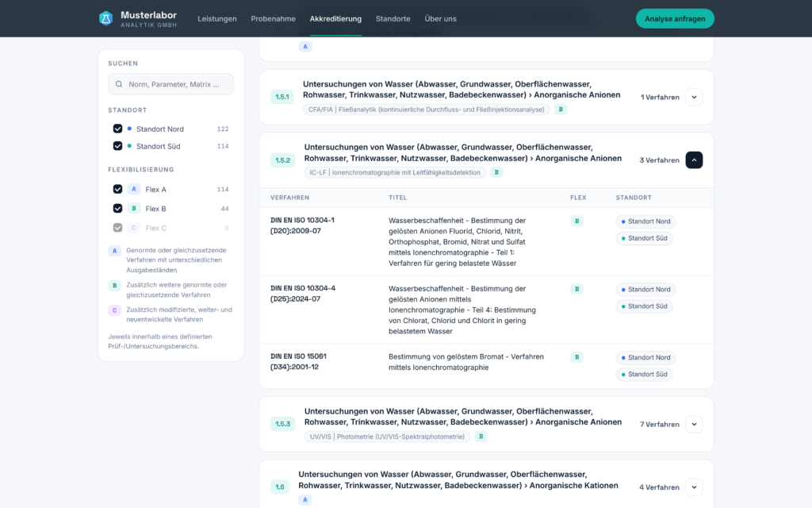Open the Leistungen nav item
The width and height of the screenshot is (812, 508).
click(x=217, y=19)
